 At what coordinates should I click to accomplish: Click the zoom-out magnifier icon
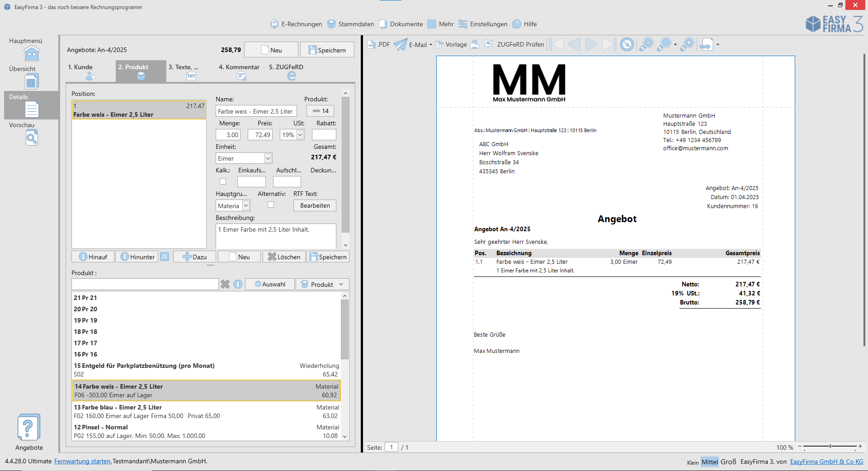point(646,44)
